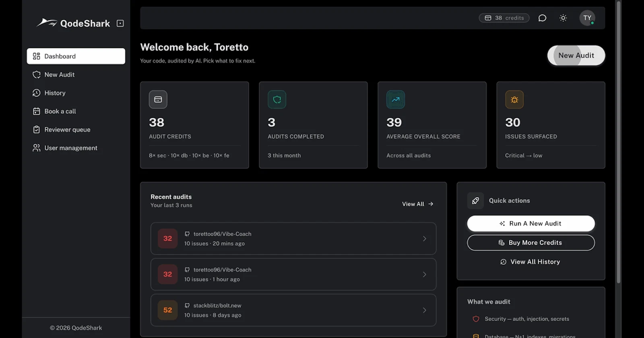This screenshot has height=338, width=644.
Task: Click the audit credits card icon
Action: pyautogui.click(x=158, y=99)
